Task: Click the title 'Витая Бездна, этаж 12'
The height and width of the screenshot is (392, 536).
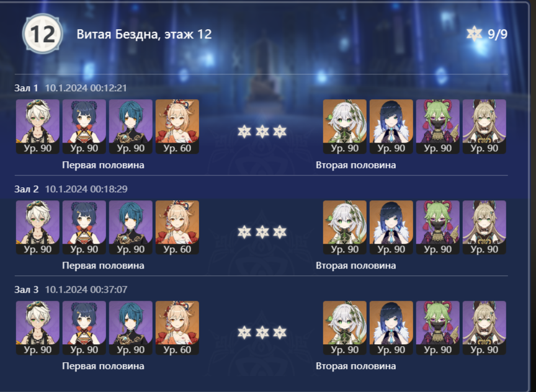Action: tap(144, 34)
